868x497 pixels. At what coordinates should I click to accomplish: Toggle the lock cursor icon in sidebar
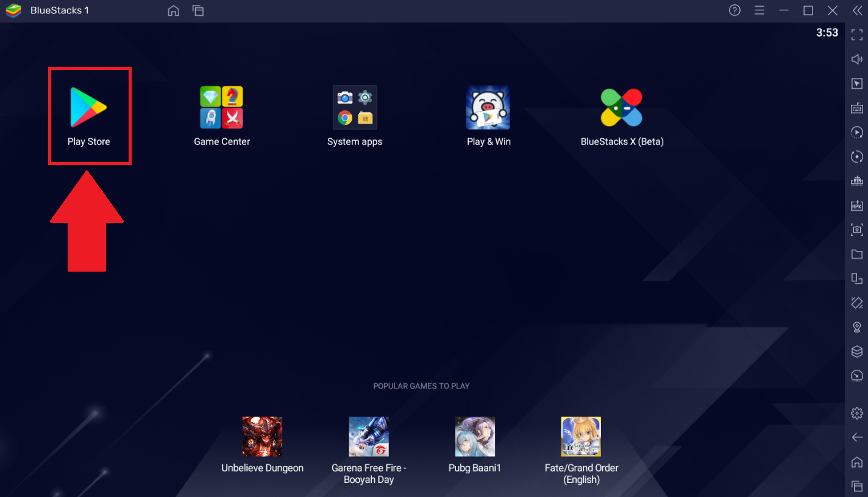click(857, 83)
